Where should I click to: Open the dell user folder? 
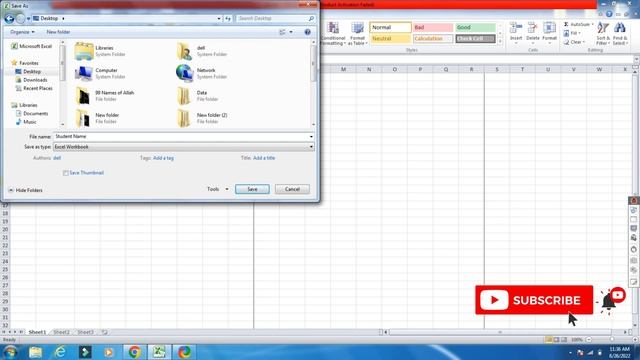tap(202, 51)
